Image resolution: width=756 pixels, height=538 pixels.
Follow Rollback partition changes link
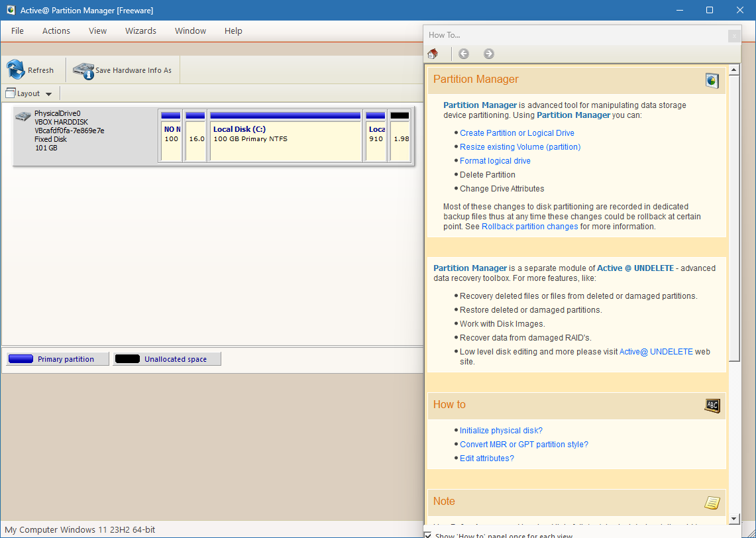coord(530,227)
